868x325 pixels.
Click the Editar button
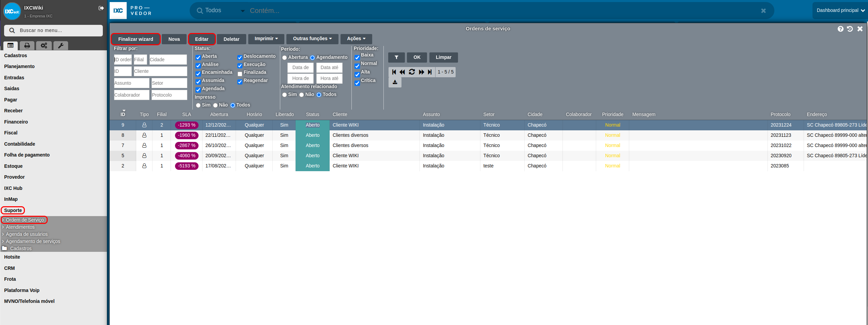click(202, 39)
